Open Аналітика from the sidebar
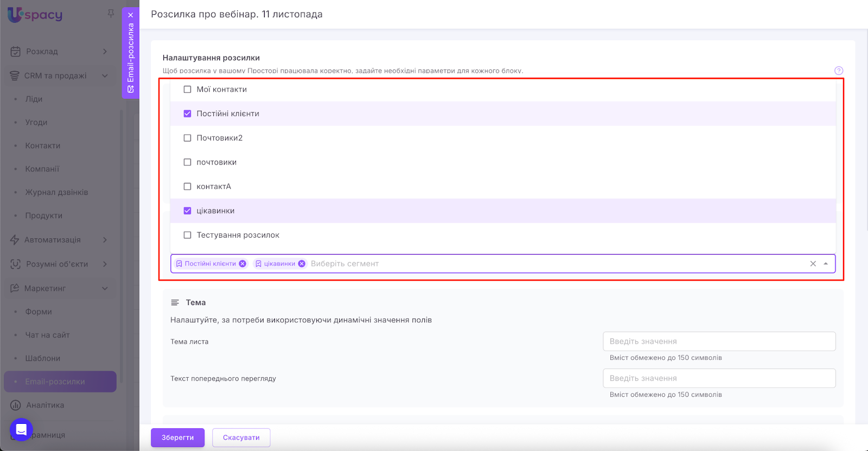The width and height of the screenshot is (868, 451). click(45, 405)
